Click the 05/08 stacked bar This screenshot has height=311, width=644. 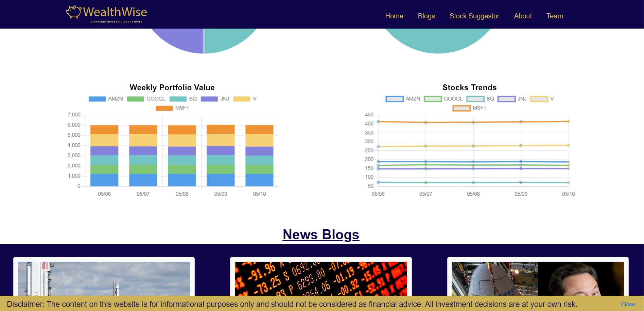[182, 156]
